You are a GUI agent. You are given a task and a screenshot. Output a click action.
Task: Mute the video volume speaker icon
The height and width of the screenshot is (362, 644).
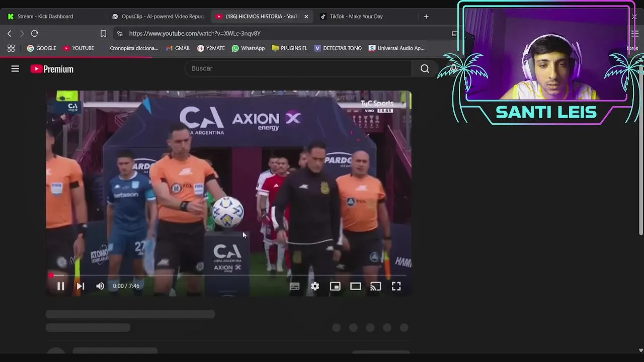(100, 286)
